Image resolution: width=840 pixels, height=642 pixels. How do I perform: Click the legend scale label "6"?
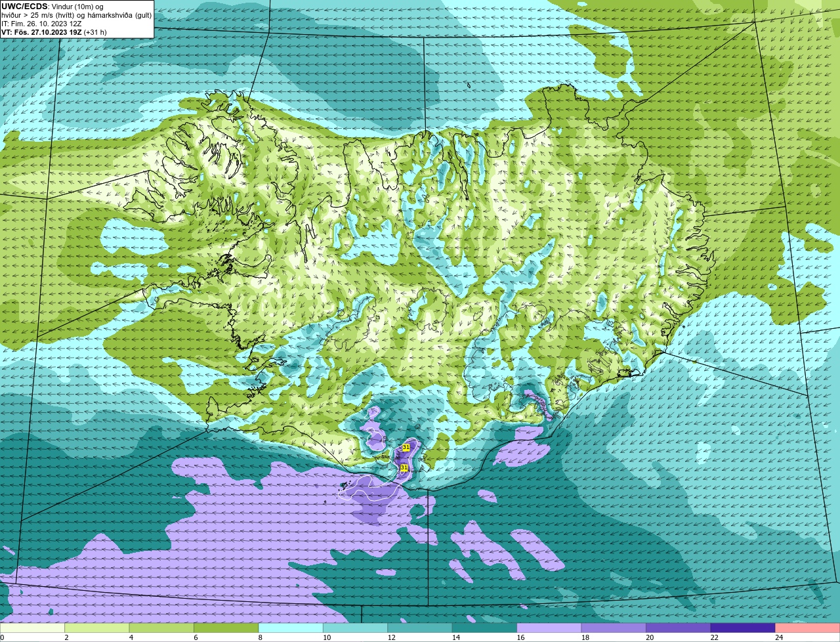point(196,637)
